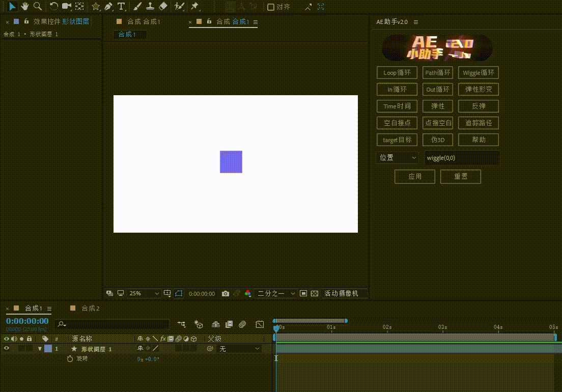This screenshot has height=392, width=562.
Task: Click the 伪3D button
Action: 438,139
